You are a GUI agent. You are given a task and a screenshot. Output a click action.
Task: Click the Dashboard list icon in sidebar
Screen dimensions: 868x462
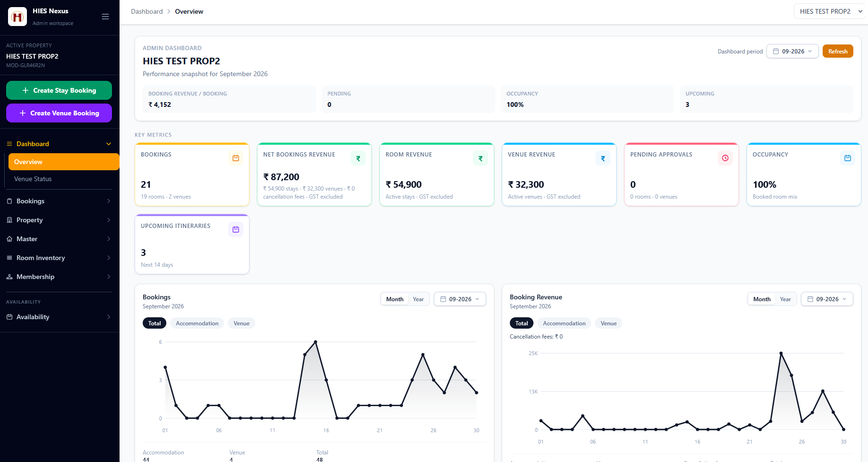(9, 144)
